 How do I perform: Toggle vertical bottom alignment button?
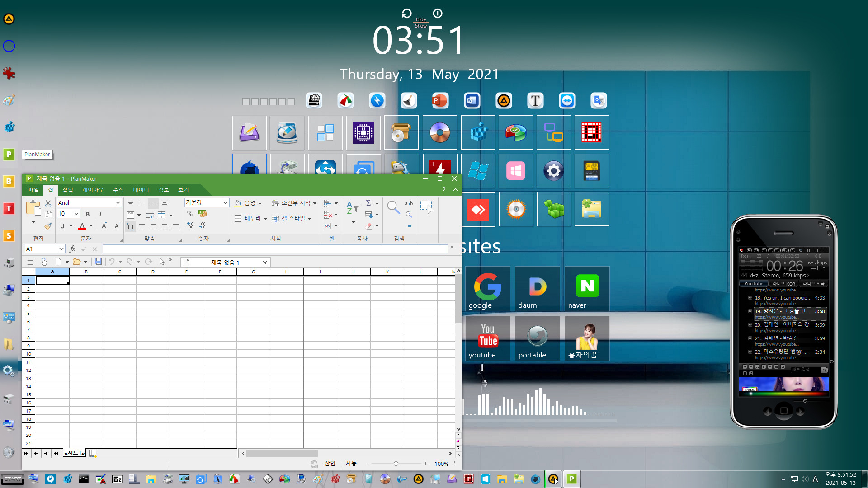pos(153,203)
